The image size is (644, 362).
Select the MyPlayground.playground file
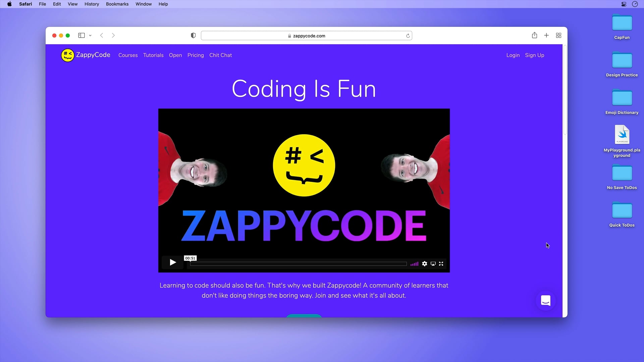click(622, 141)
